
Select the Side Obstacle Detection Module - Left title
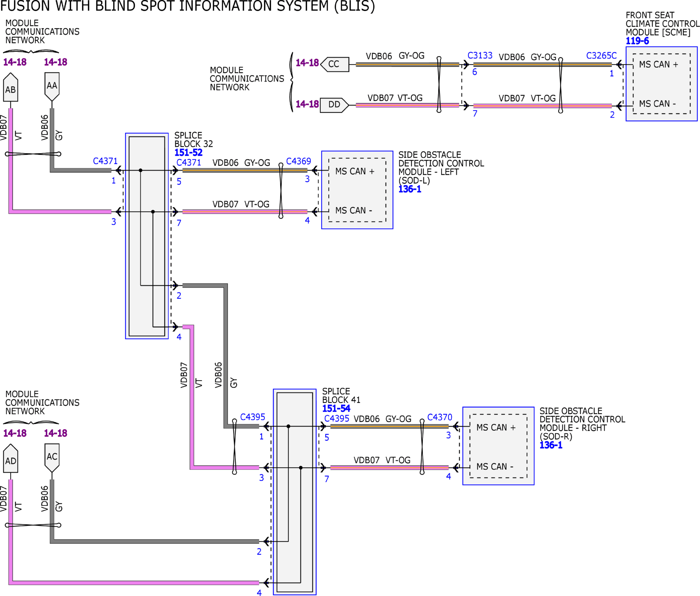tap(441, 168)
